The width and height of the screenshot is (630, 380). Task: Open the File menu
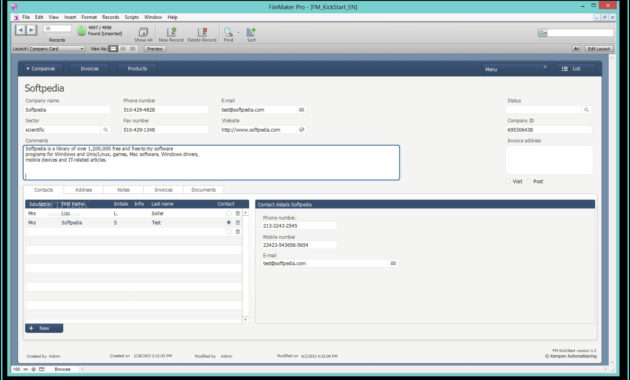(26, 17)
